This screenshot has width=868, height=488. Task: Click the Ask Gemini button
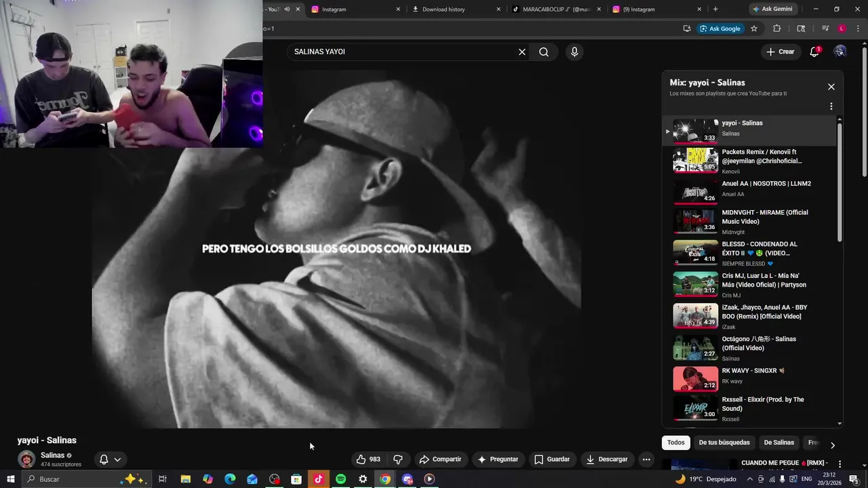[x=773, y=9]
